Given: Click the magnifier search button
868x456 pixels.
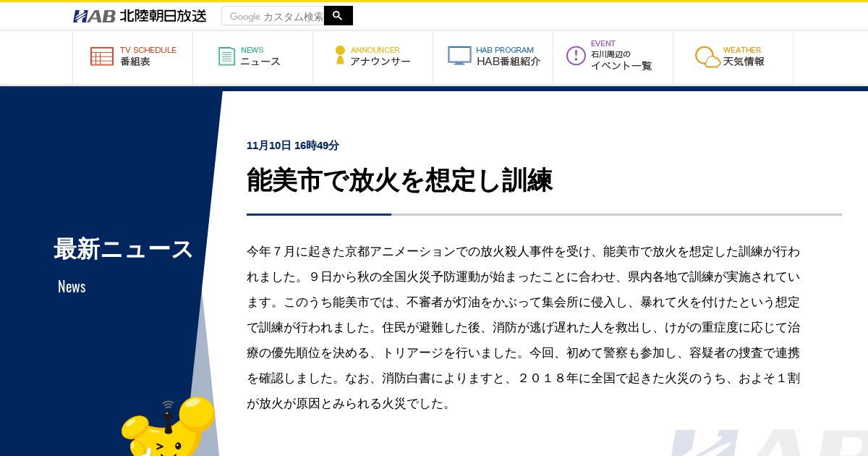Looking at the screenshot, I should tap(338, 16).
